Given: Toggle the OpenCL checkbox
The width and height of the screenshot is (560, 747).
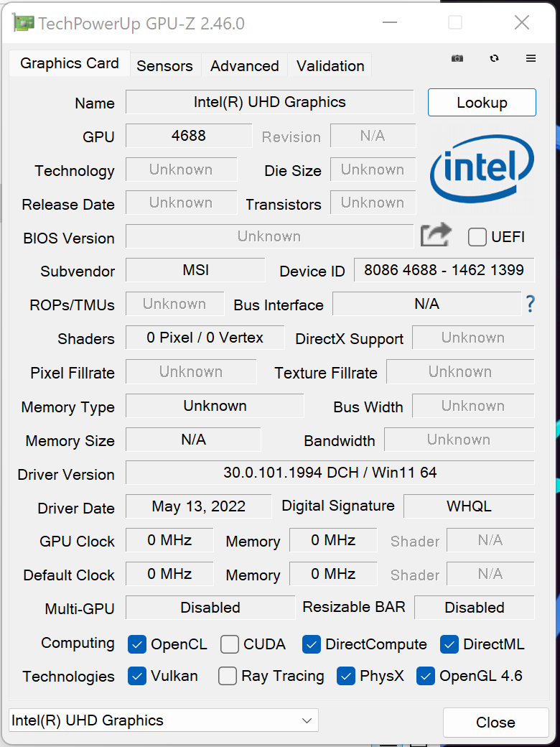Looking at the screenshot, I should (136, 644).
